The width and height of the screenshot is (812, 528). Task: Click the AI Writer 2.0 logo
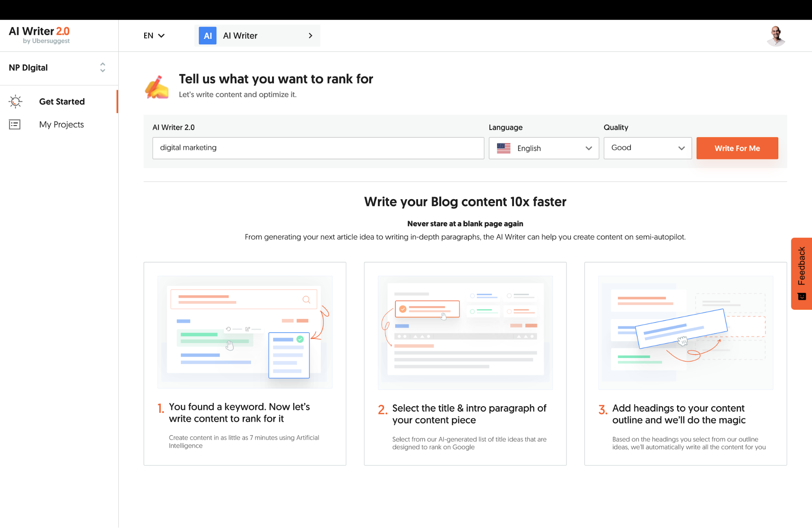point(39,35)
